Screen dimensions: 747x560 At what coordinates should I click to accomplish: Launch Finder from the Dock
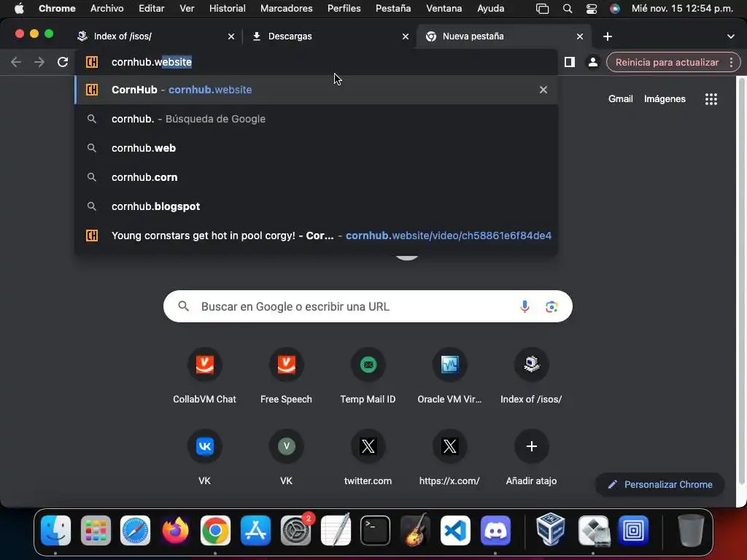point(55,530)
